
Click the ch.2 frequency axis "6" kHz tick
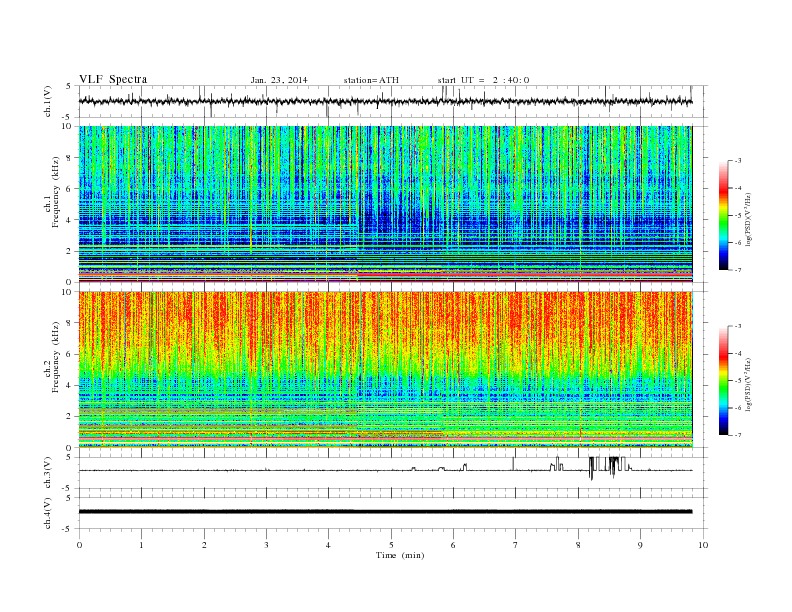coord(70,354)
